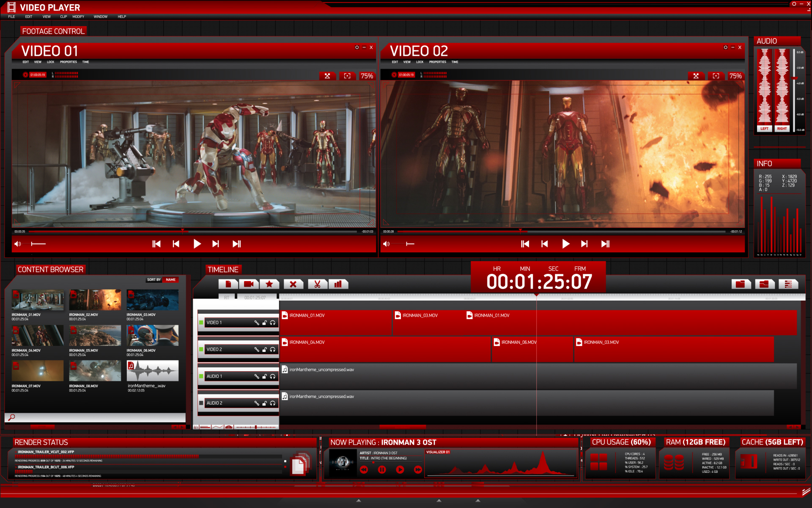The image size is (812, 508).
Task: Toggle the lock on AUDIO 2 track
Action: coord(265,403)
